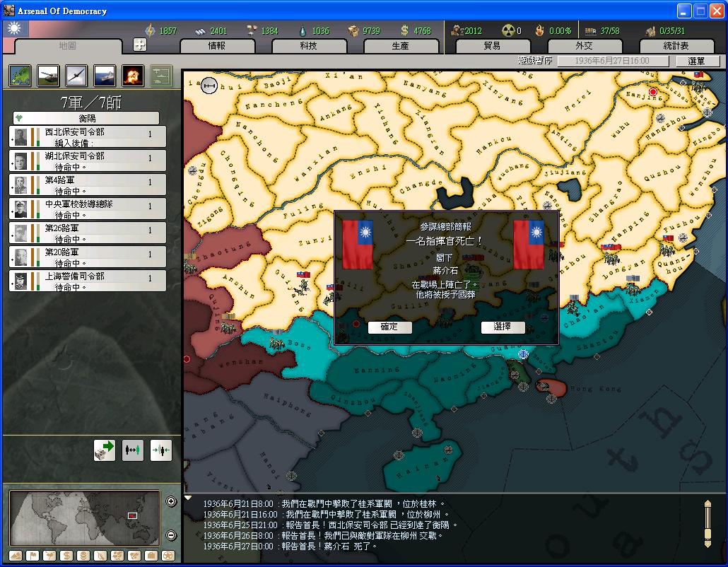Select unit 西北保安司令部
The image size is (728, 567).
tap(87, 137)
